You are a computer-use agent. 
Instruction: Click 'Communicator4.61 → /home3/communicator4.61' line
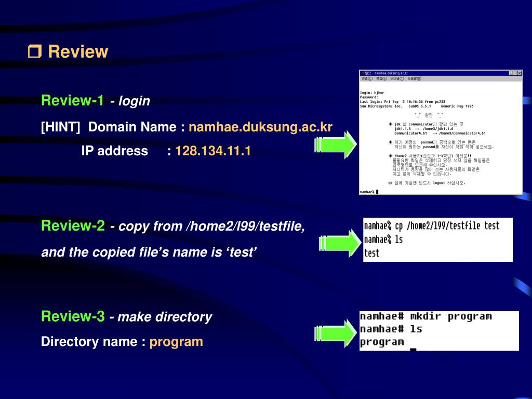pyautogui.click(x=440, y=134)
